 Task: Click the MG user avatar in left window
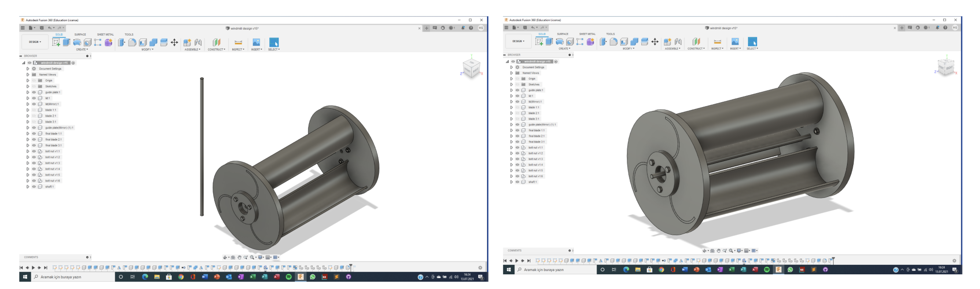[481, 28]
